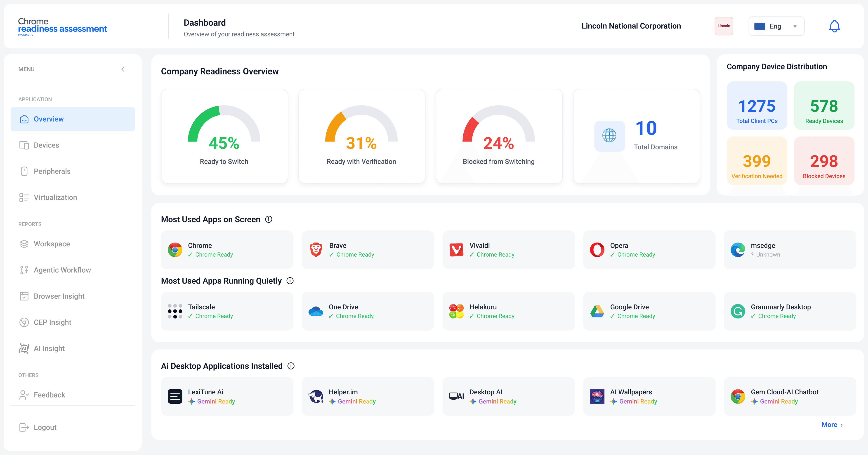Image resolution: width=868 pixels, height=455 pixels.
Task: Click the One Drive cloud icon
Action: coord(316,311)
